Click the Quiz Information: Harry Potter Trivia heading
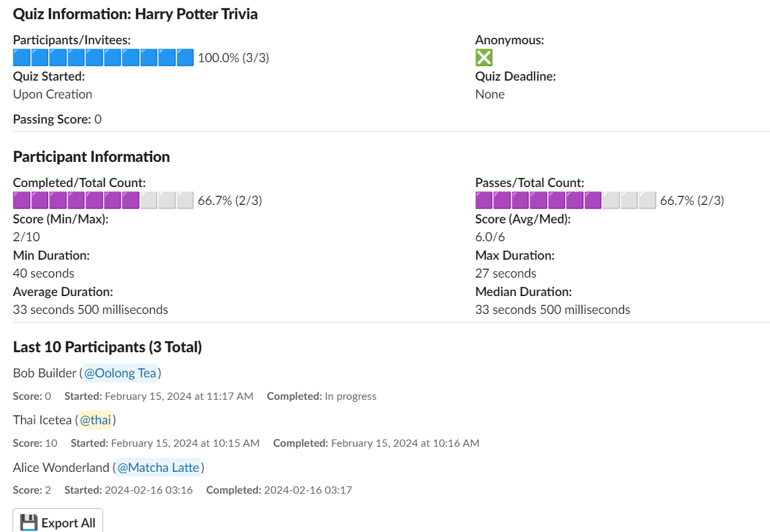This screenshot has height=532, width=770. point(135,14)
